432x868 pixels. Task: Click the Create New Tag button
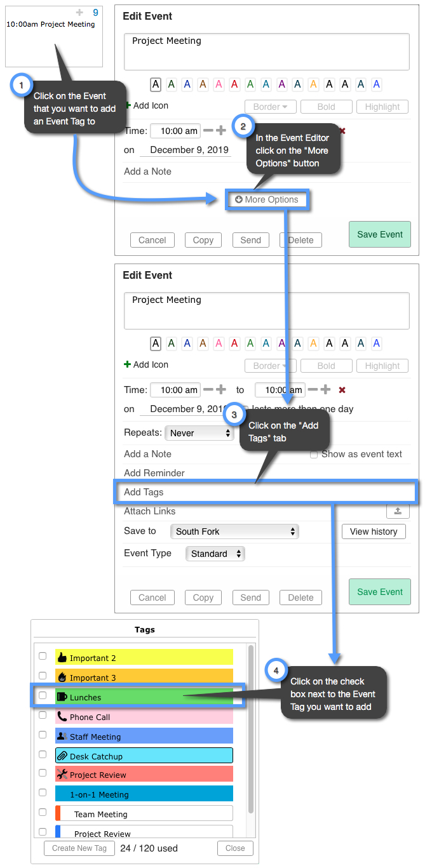pos(79,848)
